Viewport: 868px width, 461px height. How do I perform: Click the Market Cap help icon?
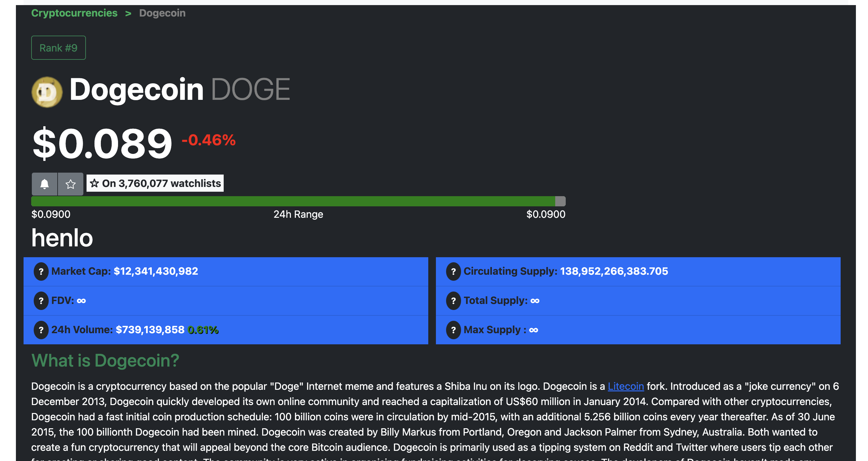click(41, 271)
